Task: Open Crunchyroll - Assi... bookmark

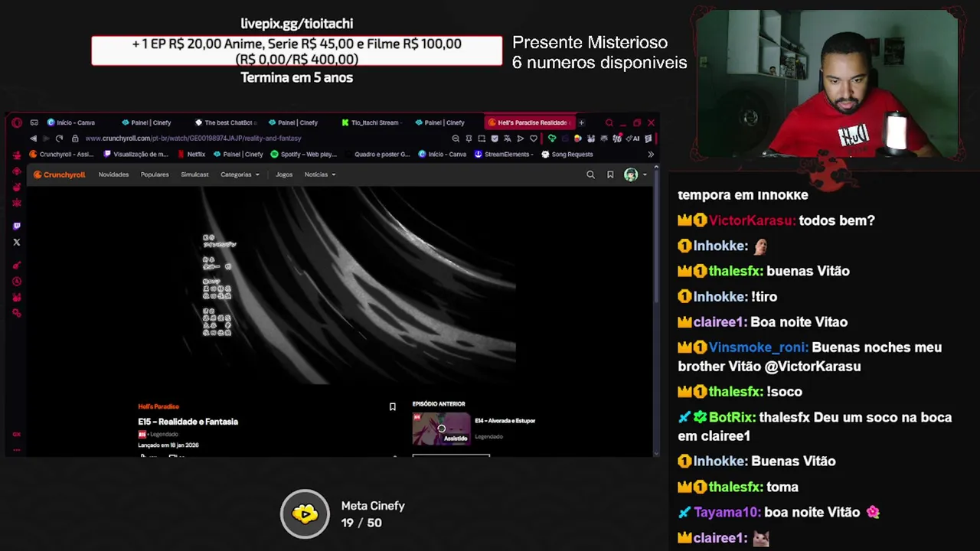Action: coord(62,154)
